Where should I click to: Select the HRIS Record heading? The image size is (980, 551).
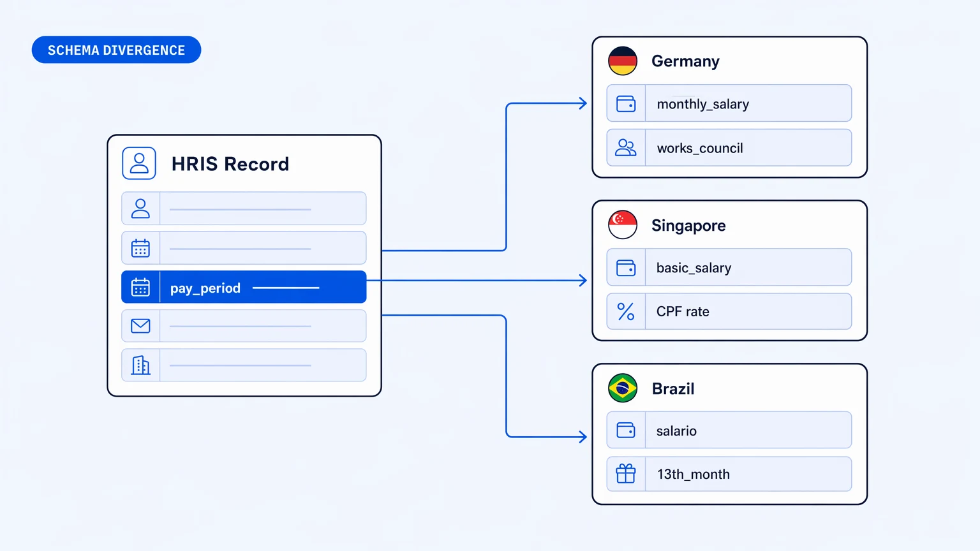pyautogui.click(x=230, y=164)
